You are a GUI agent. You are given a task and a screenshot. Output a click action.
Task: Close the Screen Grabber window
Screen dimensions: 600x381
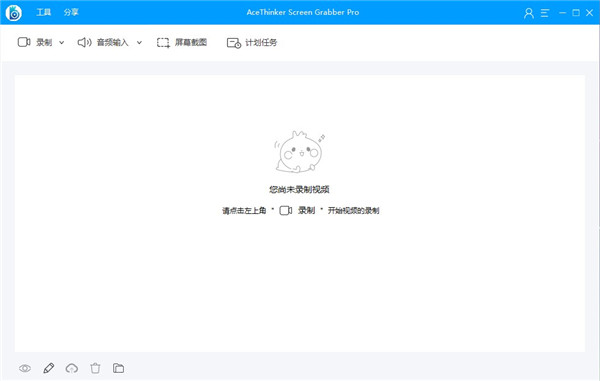(590, 13)
